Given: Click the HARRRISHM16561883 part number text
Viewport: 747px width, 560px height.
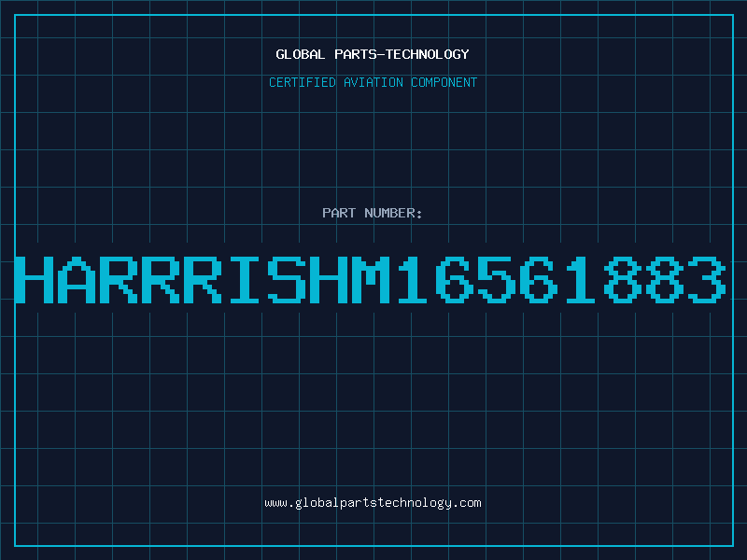Looking at the screenshot, I should coord(370,279).
